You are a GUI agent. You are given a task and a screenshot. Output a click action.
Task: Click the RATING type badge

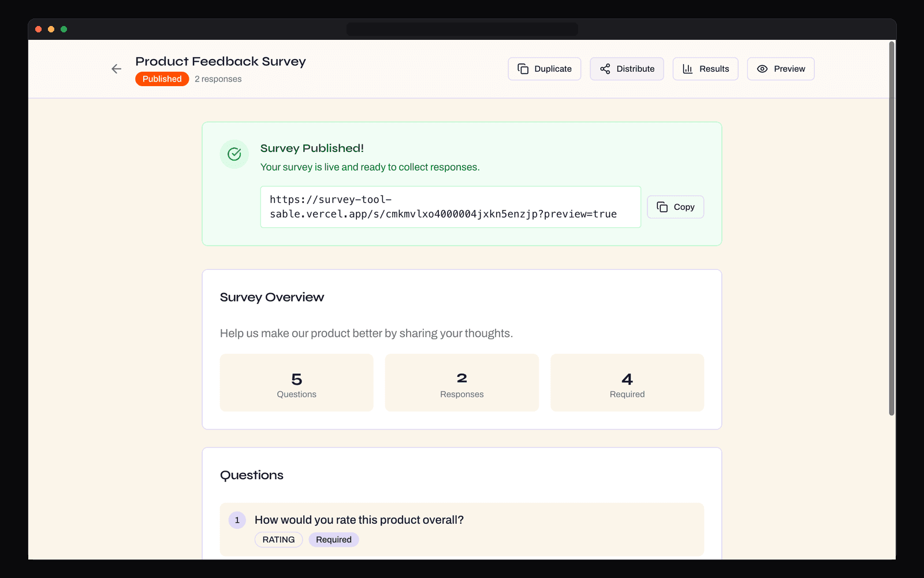[x=278, y=539]
